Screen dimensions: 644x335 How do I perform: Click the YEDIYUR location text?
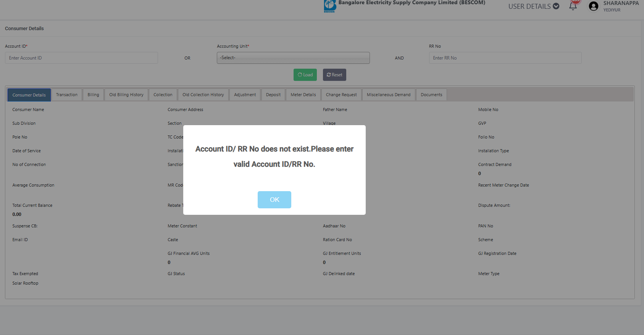click(x=612, y=10)
